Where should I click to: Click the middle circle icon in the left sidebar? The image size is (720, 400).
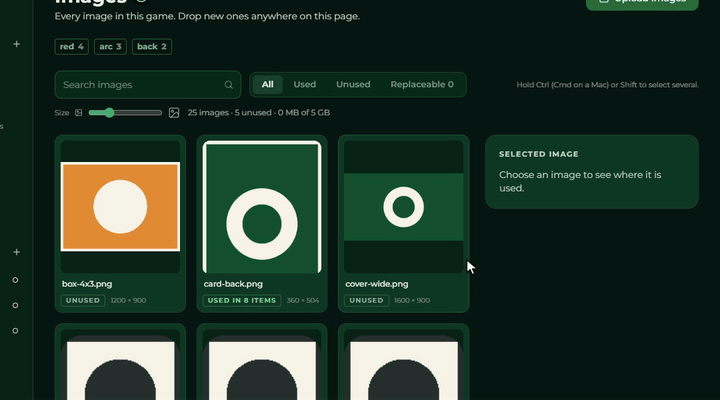[15, 305]
